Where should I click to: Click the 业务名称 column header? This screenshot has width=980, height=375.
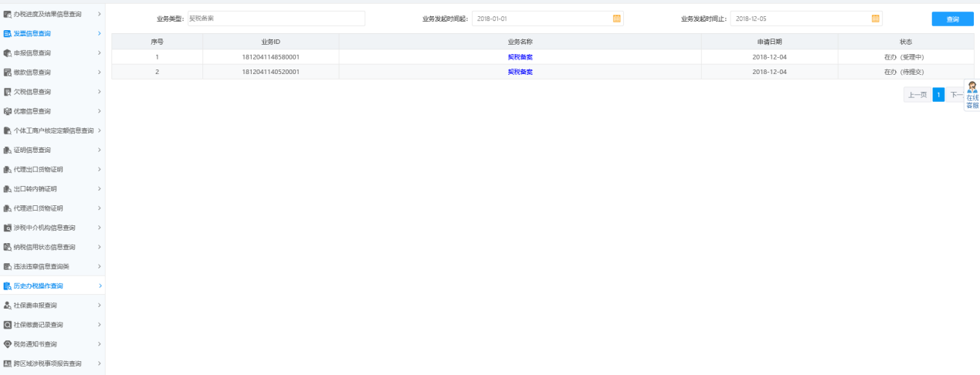tap(520, 41)
